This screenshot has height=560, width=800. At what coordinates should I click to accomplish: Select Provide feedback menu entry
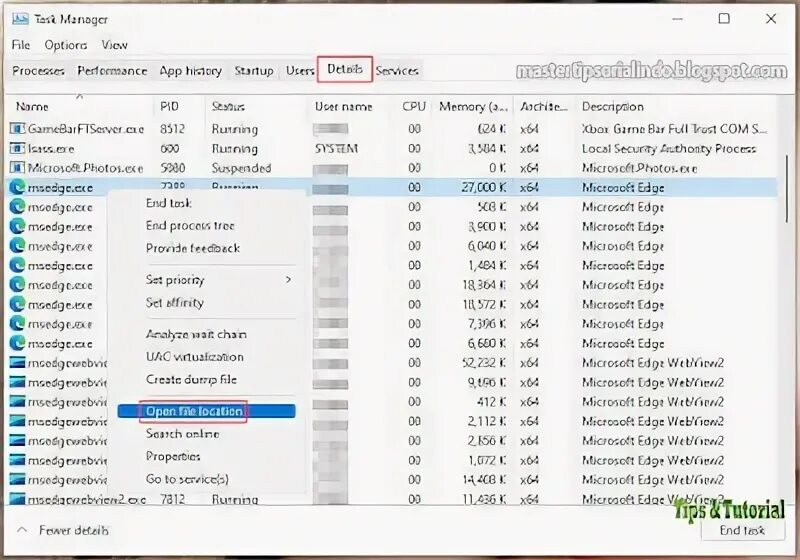pyautogui.click(x=193, y=248)
